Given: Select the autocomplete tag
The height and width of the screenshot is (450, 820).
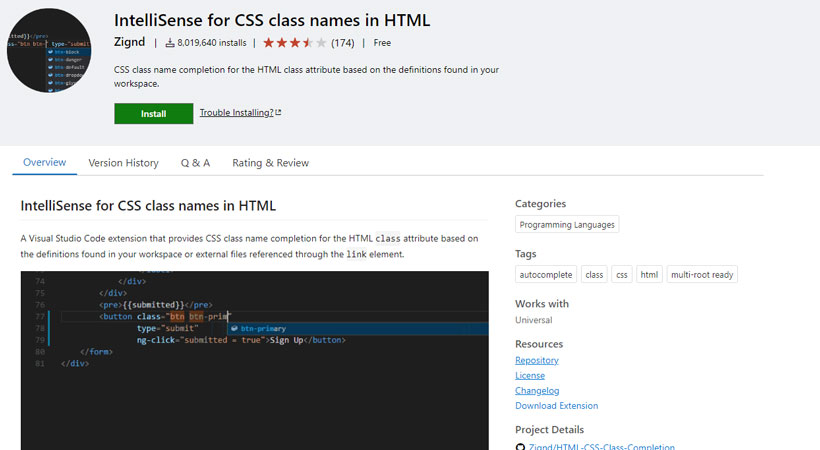Looking at the screenshot, I should click(545, 275).
